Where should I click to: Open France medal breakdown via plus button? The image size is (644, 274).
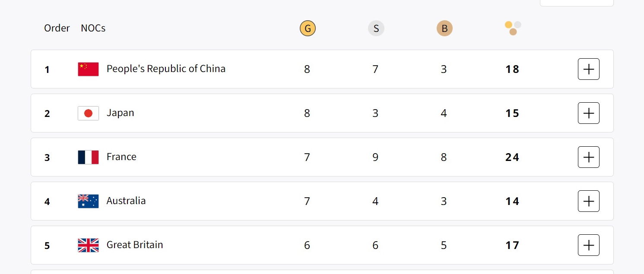588,157
